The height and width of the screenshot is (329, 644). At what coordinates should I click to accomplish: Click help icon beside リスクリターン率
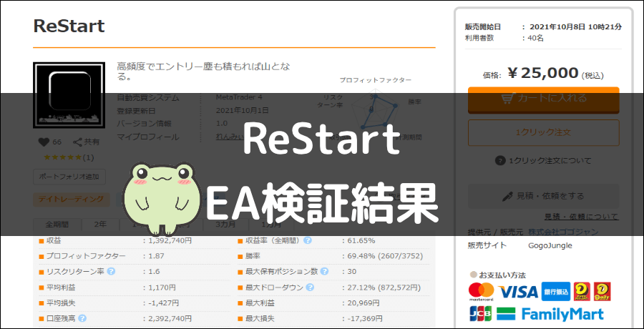tap(111, 271)
